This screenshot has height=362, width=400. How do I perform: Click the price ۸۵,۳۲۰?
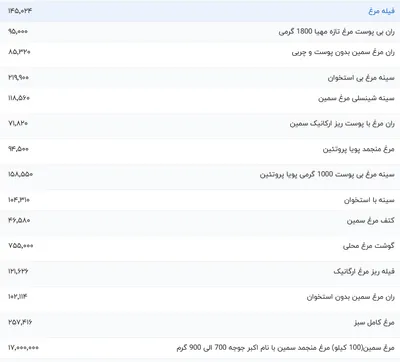pyautogui.click(x=19, y=52)
